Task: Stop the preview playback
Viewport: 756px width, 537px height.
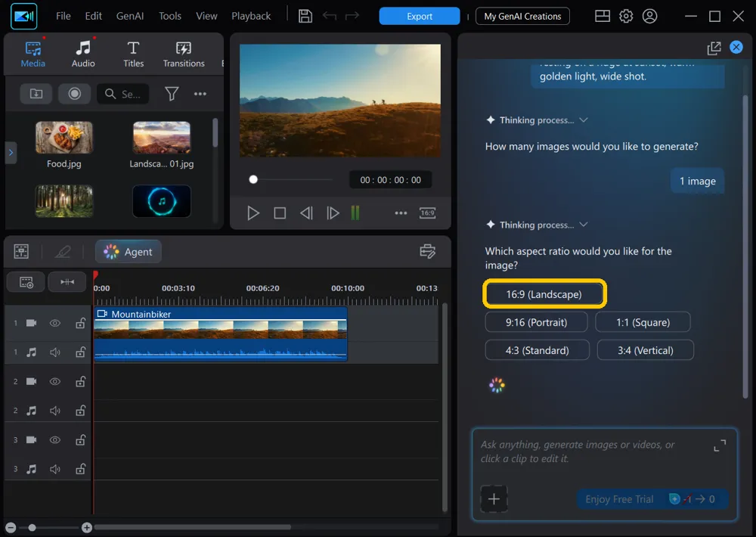Action: point(280,213)
